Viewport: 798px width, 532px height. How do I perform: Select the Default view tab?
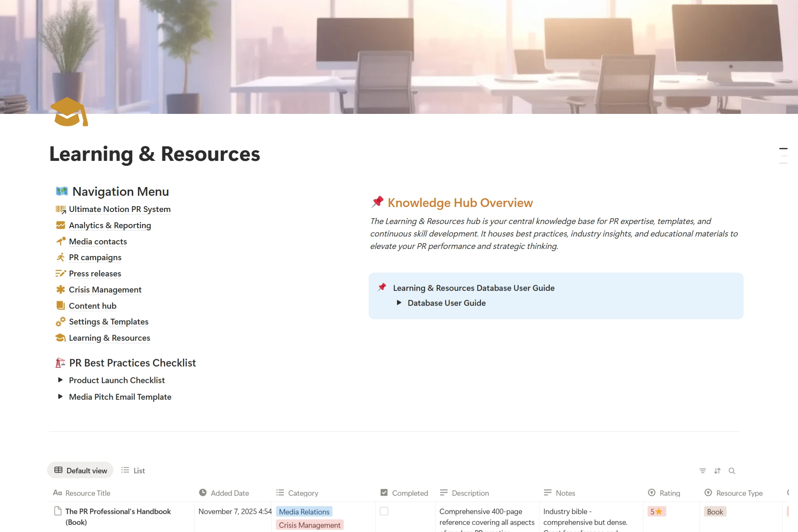coord(81,470)
